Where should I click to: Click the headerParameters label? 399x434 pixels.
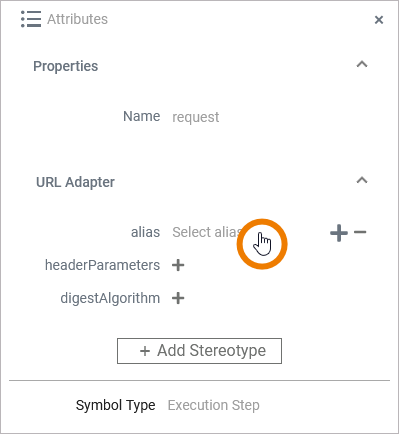[103, 265]
